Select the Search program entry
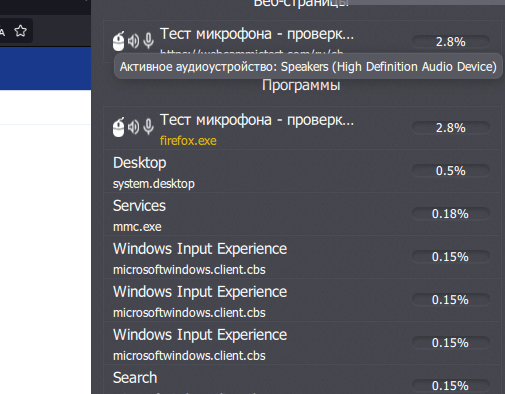 click(302, 380)
